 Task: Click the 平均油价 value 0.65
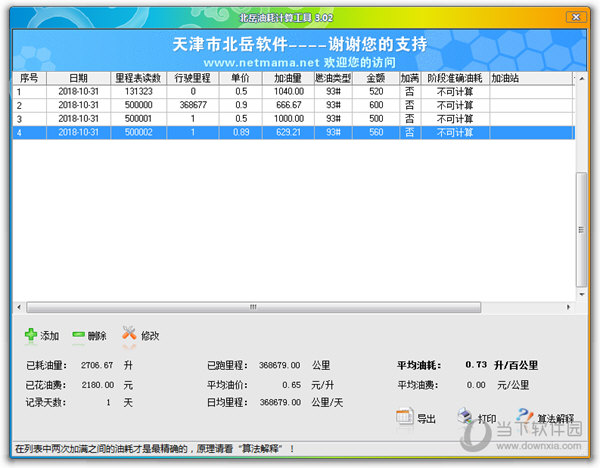[292, 385]
